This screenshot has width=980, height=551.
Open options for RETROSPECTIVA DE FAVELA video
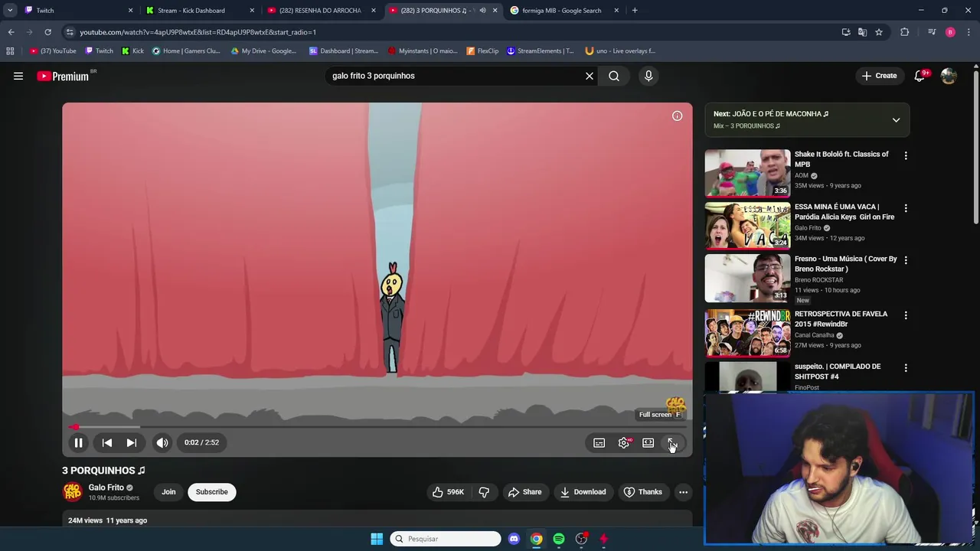coord(906,315)
